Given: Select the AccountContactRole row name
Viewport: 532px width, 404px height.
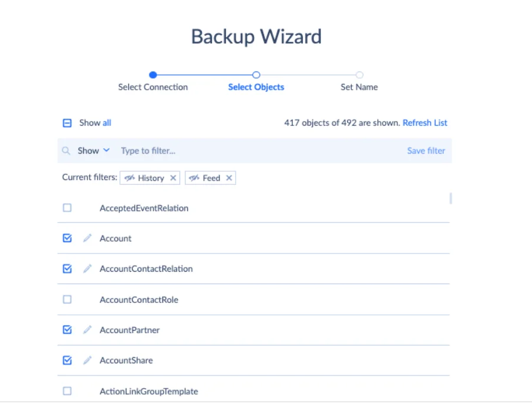Looking at the screenshot, I should 139,300.
